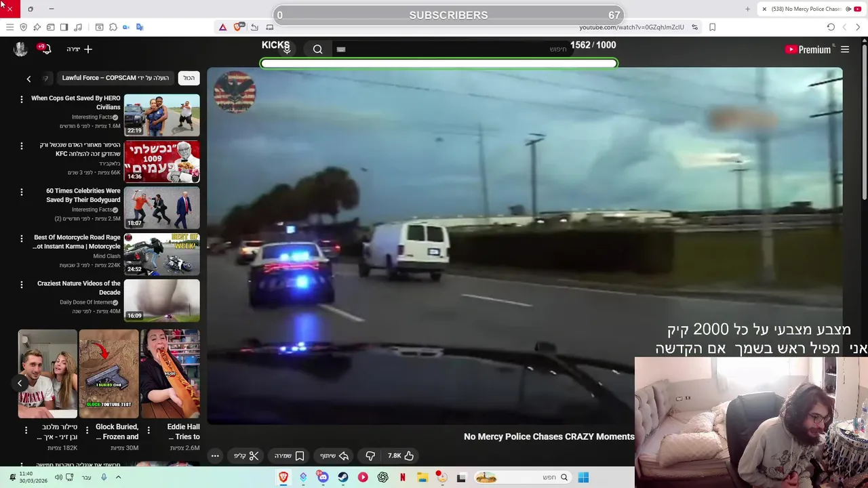Click the YouTube create button with plus
The width and height of the screenshot is (868, 488).
(x=79, y=49)
